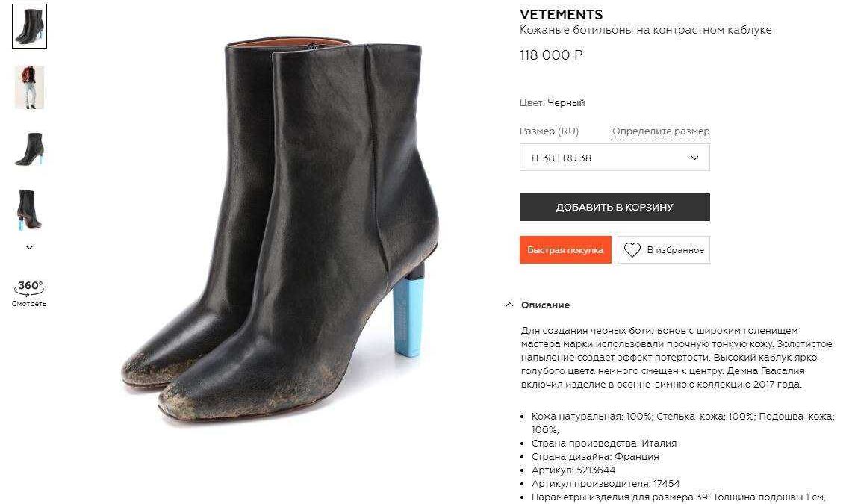Open the IT 38 | RU 38 size dropdown
This screenshot has width=849, height=504.
615,158
